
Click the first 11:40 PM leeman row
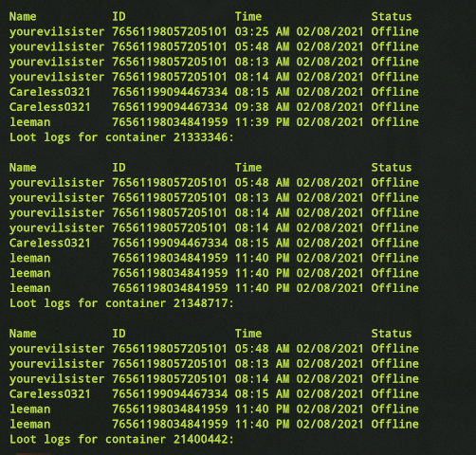[x=214, y=258]
